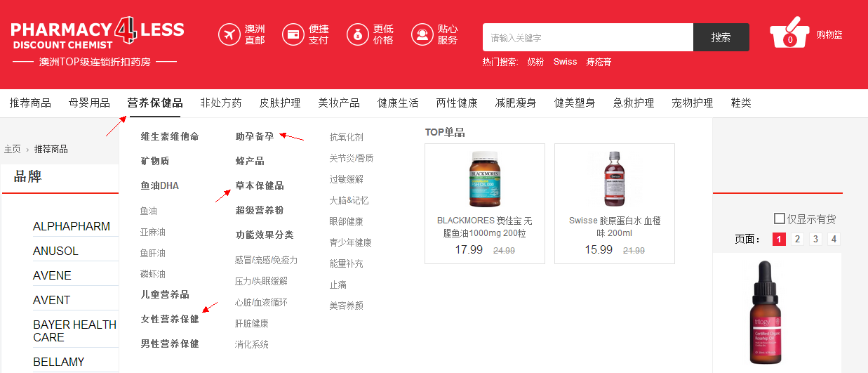Select the 关节炎/骨质 link
The height and width of the screenshot is (373, 868).
pyautogui.click(x=352, y=158)
